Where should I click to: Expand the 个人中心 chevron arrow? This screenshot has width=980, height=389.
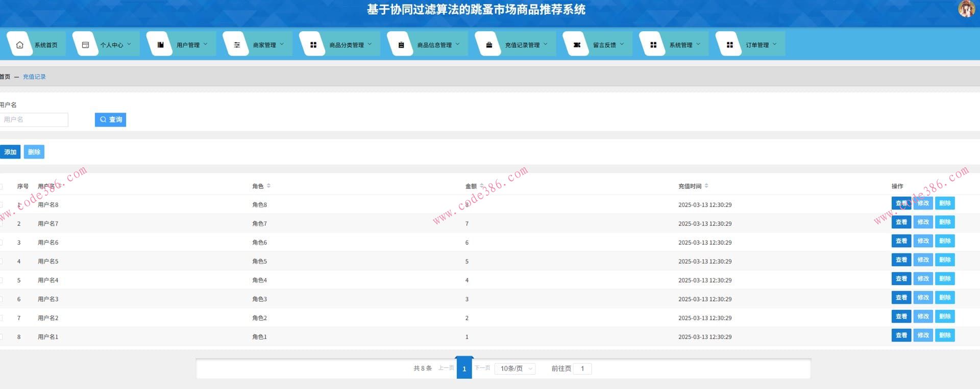pyautogui.click(x=129, y=44)
